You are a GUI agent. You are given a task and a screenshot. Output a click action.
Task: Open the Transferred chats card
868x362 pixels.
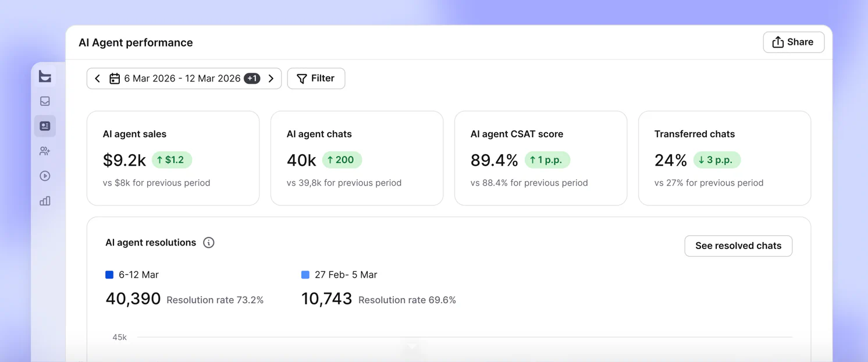[724, 158]
